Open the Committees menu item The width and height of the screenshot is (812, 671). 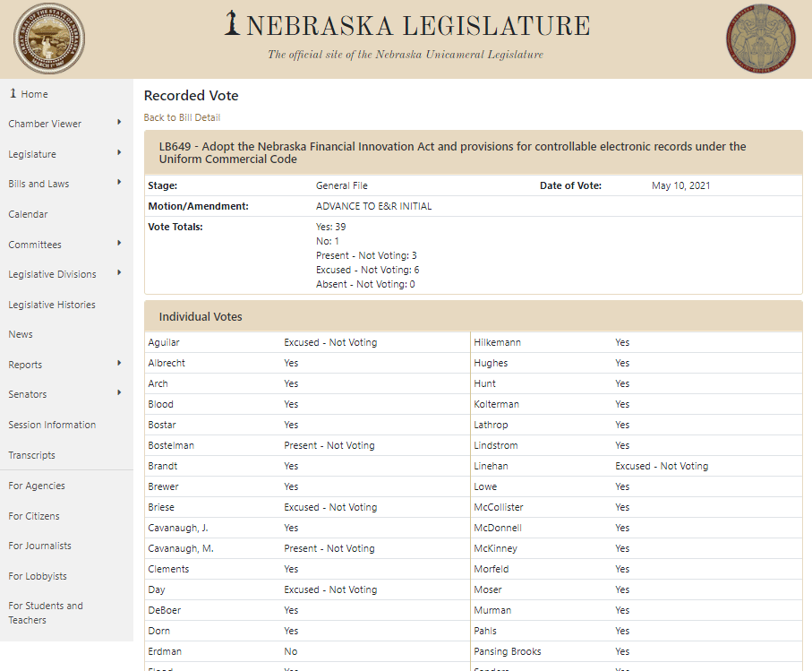[35, 245]
